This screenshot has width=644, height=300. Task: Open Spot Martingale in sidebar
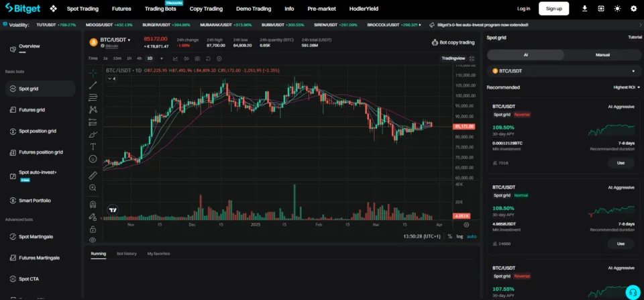click(x=40, y=237)
